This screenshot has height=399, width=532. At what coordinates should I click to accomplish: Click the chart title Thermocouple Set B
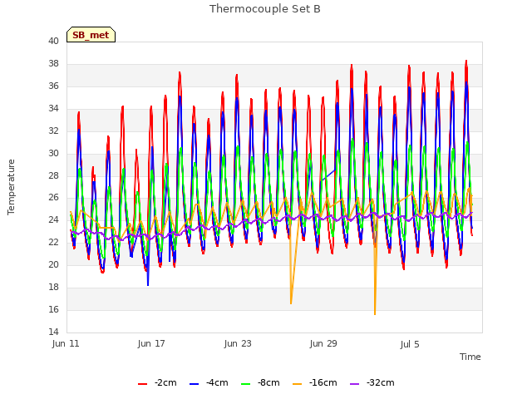[265, 9]
